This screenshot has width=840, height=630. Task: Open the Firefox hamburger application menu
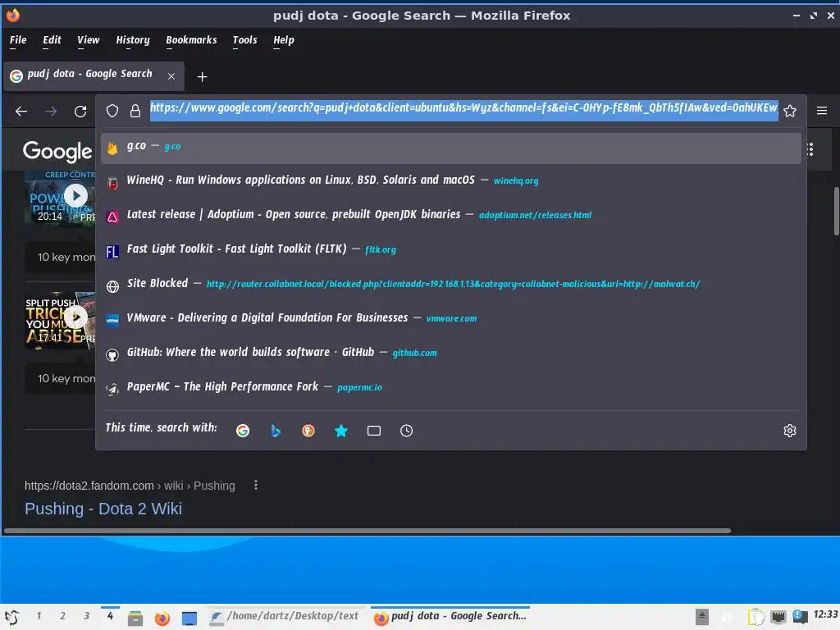point(822,111)
